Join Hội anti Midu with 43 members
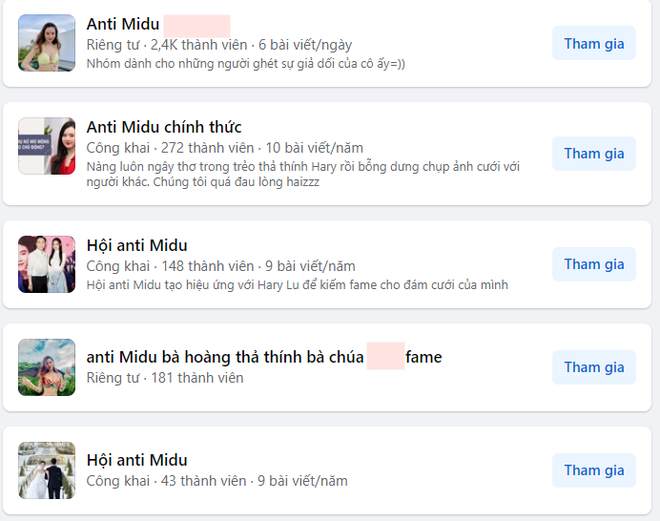Image resolution: width=660 pixels, height=521 pixels. click(x=594, y=470)
